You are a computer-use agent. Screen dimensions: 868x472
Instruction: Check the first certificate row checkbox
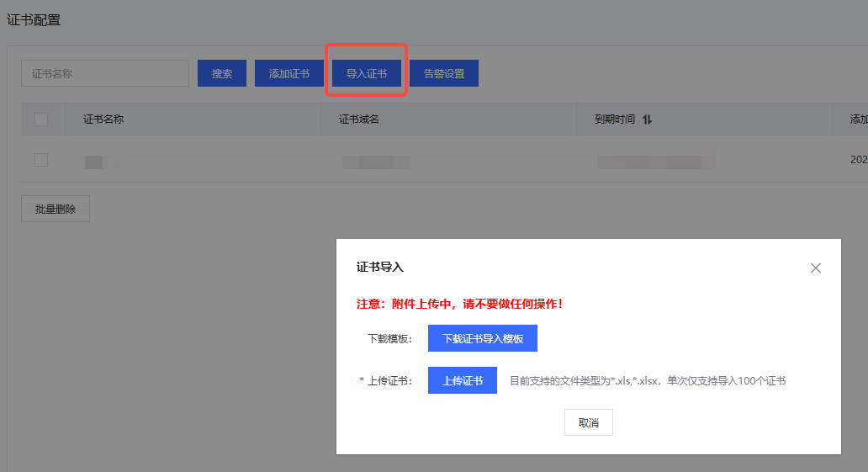(x=41, y=160)
